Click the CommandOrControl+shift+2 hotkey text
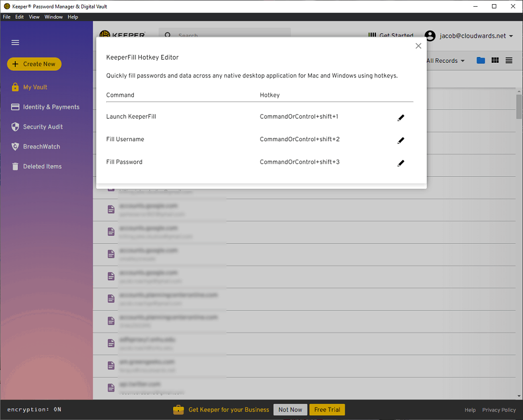This screenshot has height=420, width=523. (300, 139)
